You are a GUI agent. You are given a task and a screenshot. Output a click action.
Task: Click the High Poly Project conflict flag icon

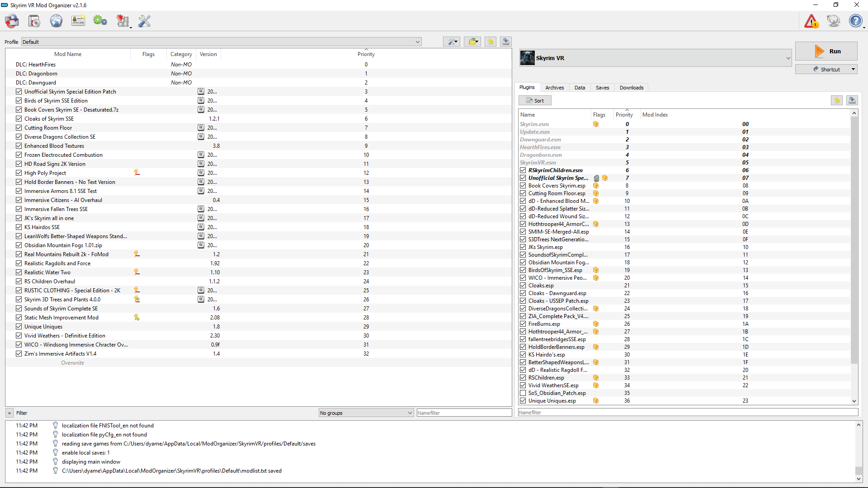137,173
